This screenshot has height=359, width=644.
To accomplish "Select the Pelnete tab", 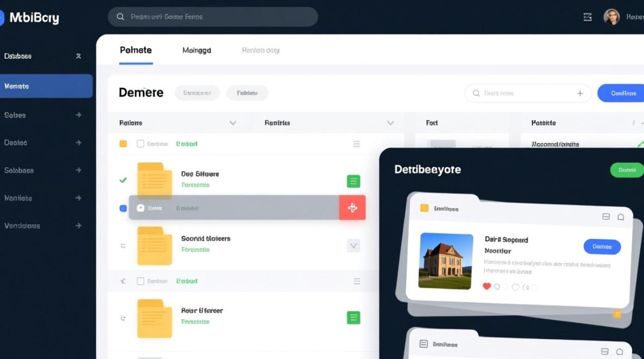I will [136, 50].
